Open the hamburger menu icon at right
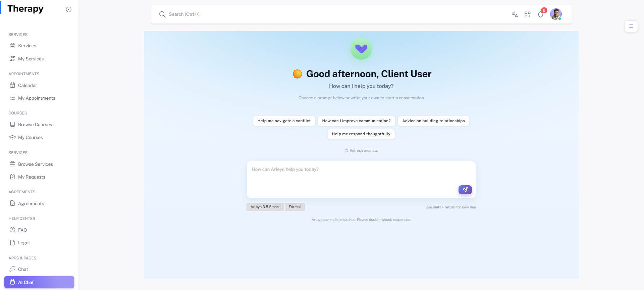Screen dimensions: 644x290 coord(631,26)
